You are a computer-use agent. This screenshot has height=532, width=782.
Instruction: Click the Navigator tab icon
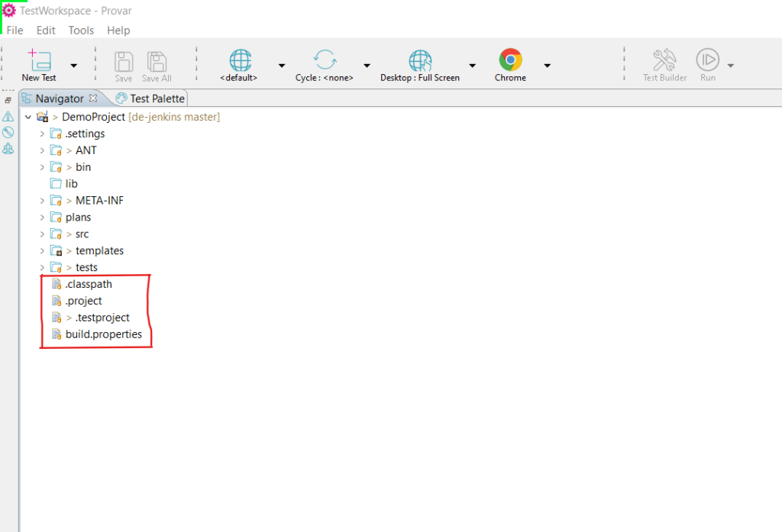(x=27, y=98)
